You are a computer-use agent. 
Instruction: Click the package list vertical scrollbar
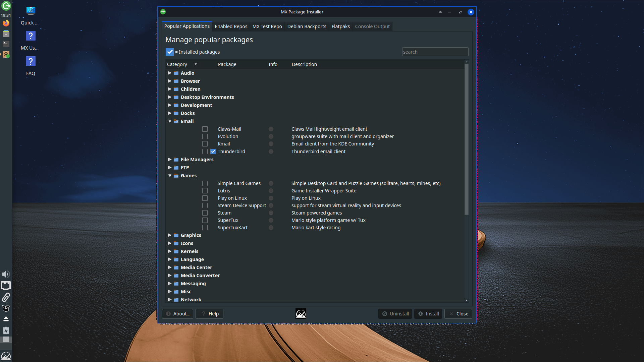[466, 139]
